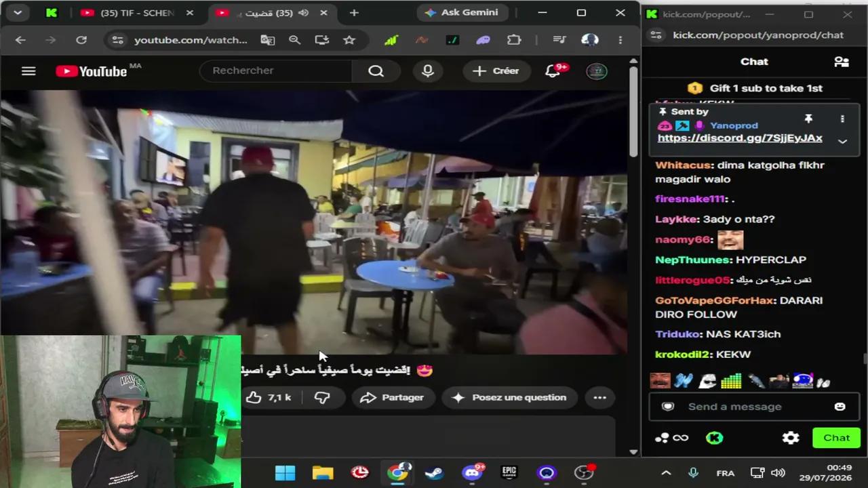The image size is (868, 488).
Task: Open Steam from the taskbar
Action: 434,472
